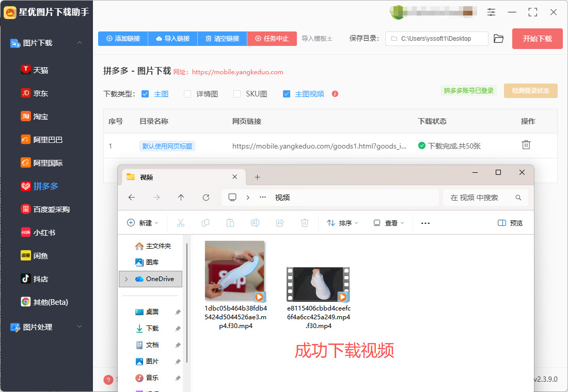Click the Rename icon in Explorer toolbar
This screenshot has height=392, width=568.
(255, 223)
